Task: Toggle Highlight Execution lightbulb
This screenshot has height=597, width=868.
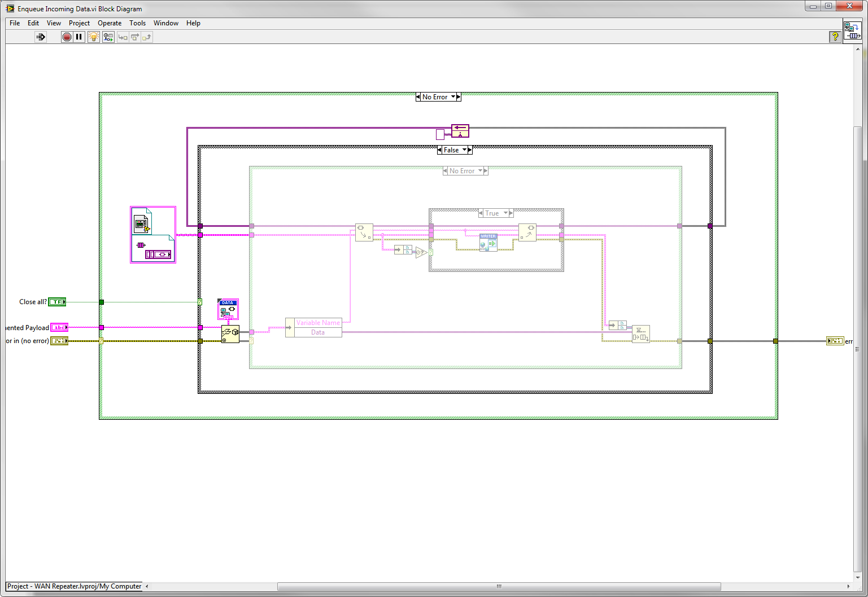Action: pyautogui.click(x=94, y=37)
